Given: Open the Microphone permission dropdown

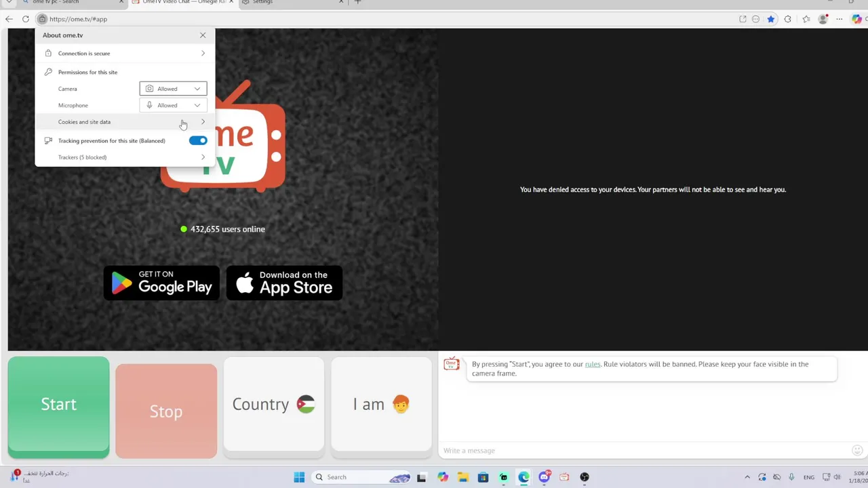Looking at the screenshot, I should pos(173,105).
